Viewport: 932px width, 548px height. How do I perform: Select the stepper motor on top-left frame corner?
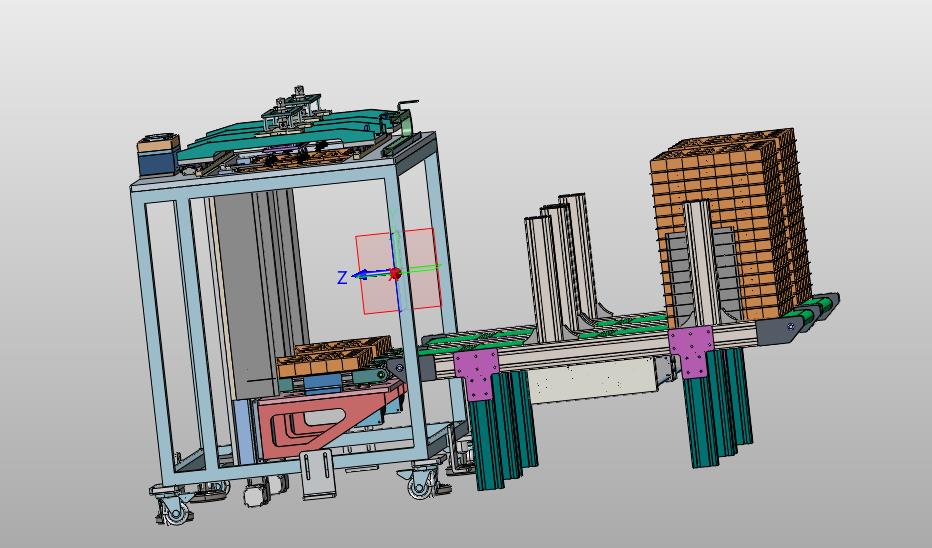coord(159,155)
